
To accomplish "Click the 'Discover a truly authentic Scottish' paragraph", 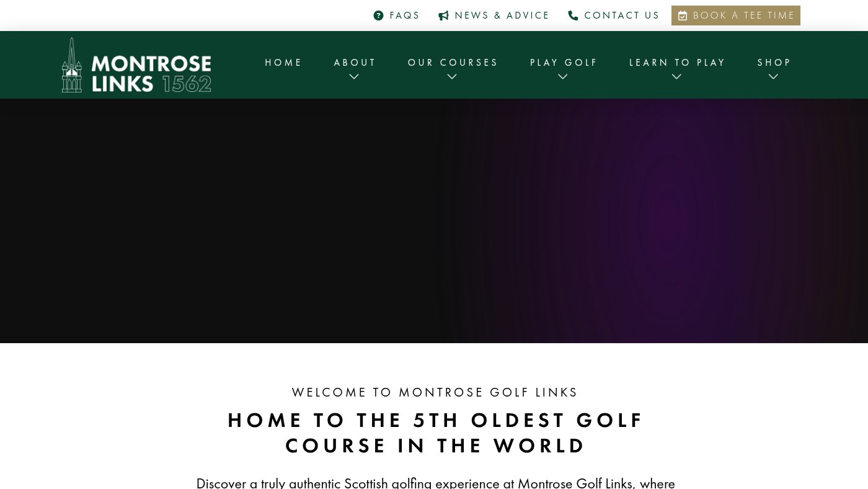I will [x=435, y=483].
